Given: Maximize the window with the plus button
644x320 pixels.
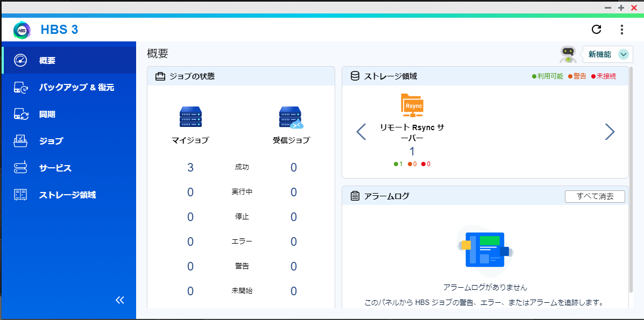Looking at the screenshot, I should pyautogui.click(x=621, y=8).
